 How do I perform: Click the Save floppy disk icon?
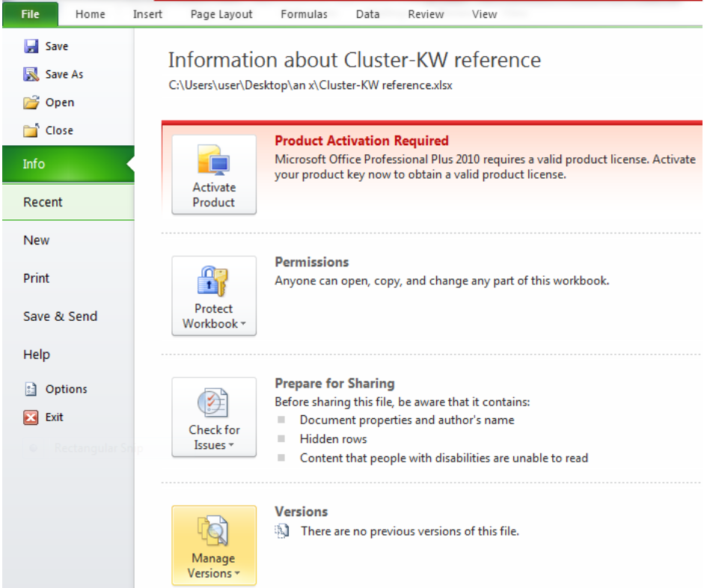(x=31, y=46)
